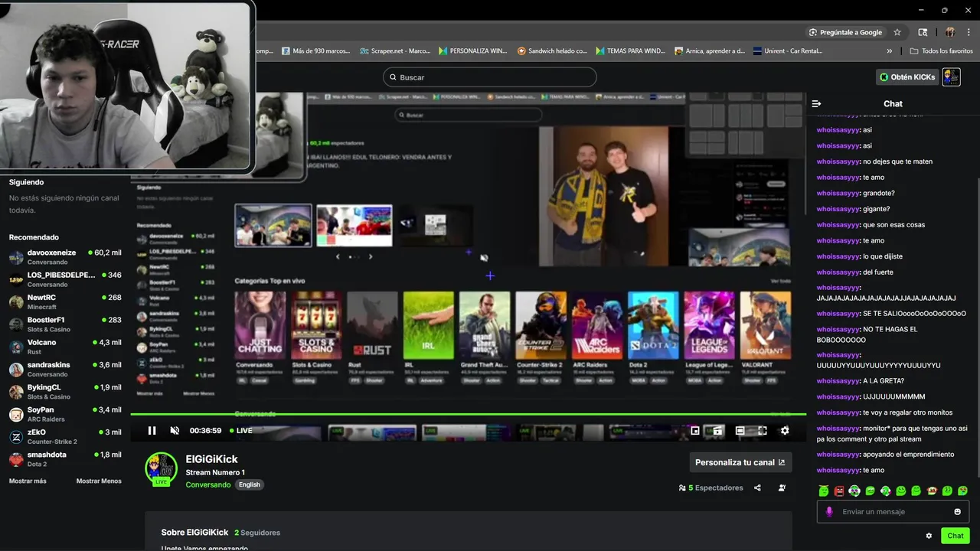Open sandraskins channel in sidebar
This screenshot has width=980, height=551.
tap(65, 369)
